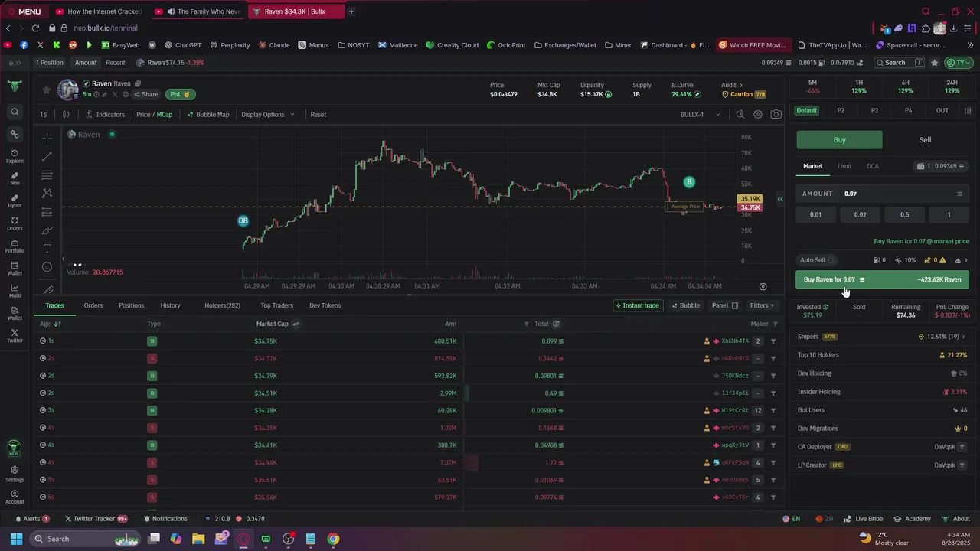Select the trend line drawing tool
The height and width of the screenshot is (551, 980).
pos(47,156)
